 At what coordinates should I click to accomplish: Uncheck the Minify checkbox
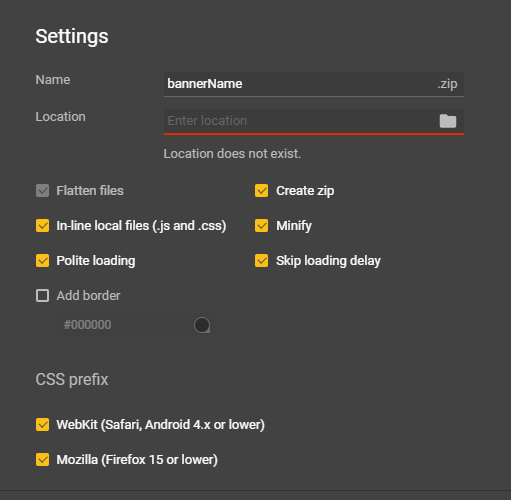tap(261, 226)
